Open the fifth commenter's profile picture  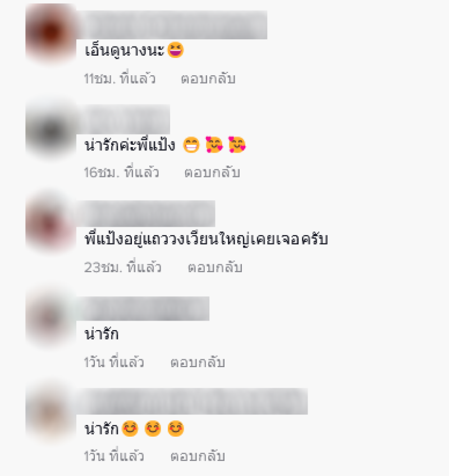coord(51,413)
